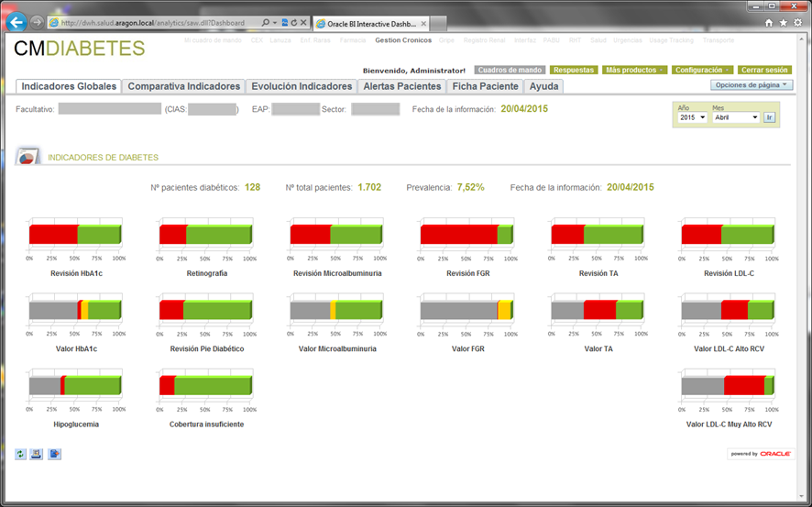Open Gestion Cronicos dashboard link
The image size is (812, 507).
pyautogui.click(x=403, y=39)
